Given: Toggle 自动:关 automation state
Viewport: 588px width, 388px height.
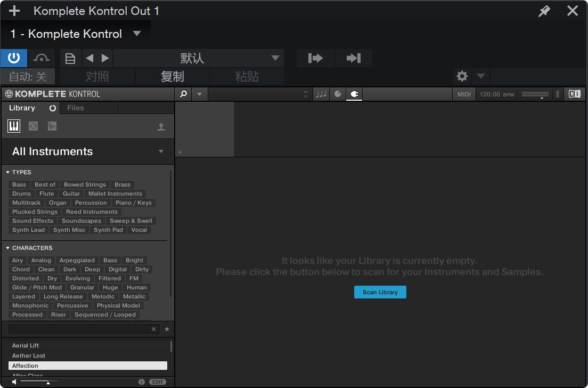Looking at the screenshot, I should pyautogui.click(x=28, y=76).
